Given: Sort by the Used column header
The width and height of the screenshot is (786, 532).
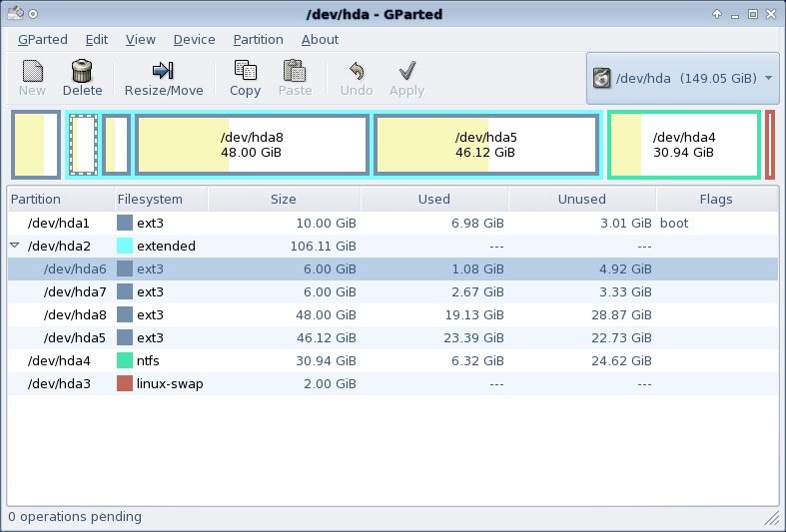Looking at the screenshot, I should tap(434, 200).
